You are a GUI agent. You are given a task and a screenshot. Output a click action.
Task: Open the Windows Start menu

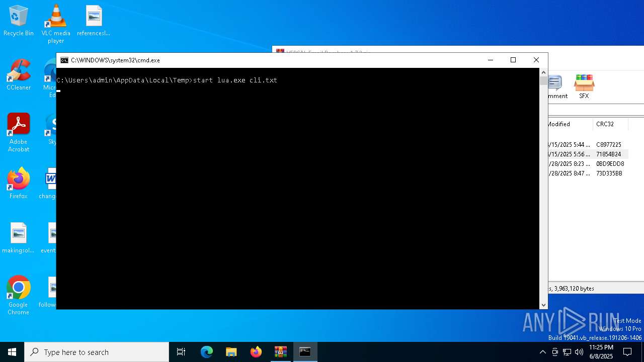pyautogui.click(x=12, y=352)
